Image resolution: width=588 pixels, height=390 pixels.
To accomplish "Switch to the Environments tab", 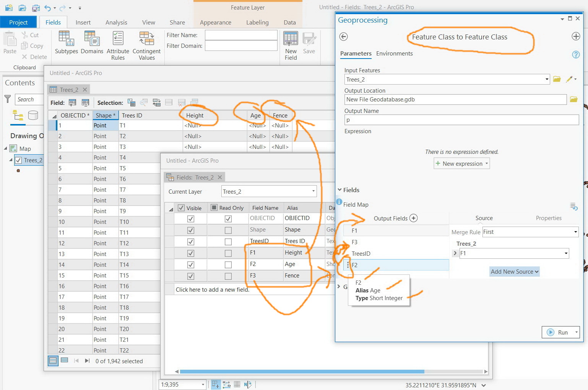I will (394, 54).
